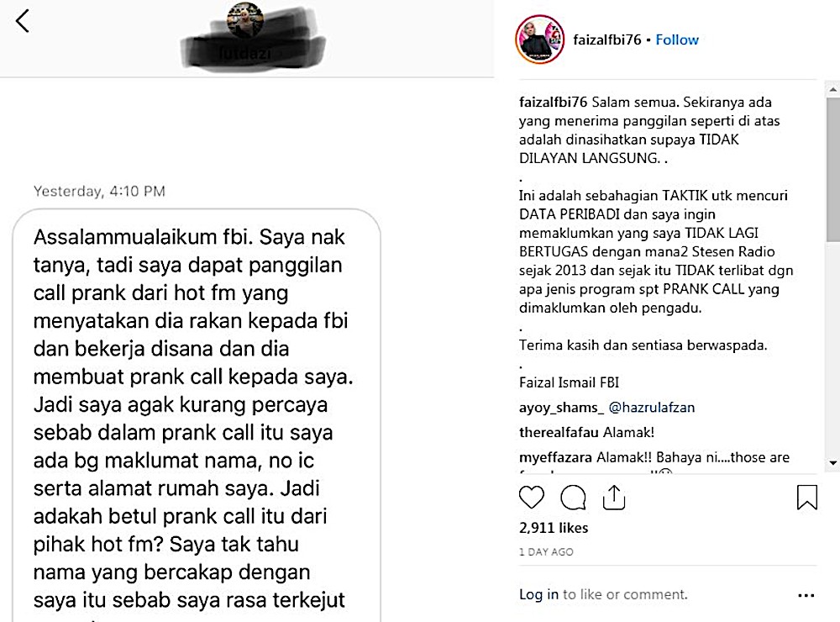Open the 1 DAY AGO timestamp
Image resolution: width=840 pixels, height=622 pixels.
pyautogui.click(x=546, y=551)
